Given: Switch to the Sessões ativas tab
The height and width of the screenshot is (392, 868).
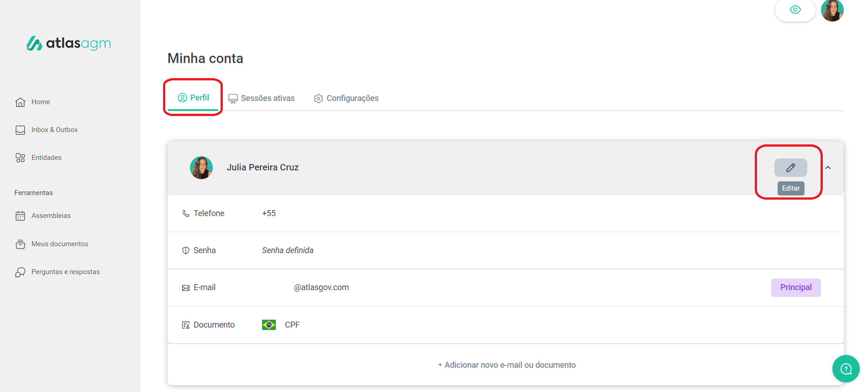Looking at the screenshot, I should point(262,98).
